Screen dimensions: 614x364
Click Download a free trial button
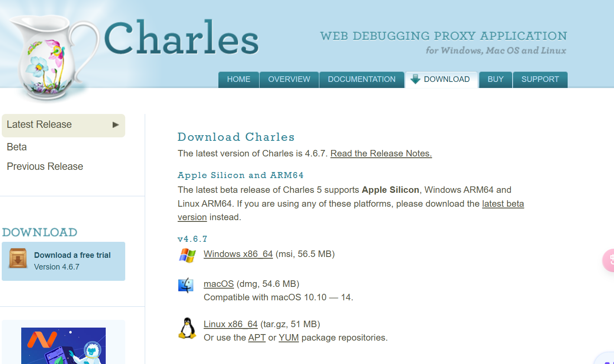63,261
